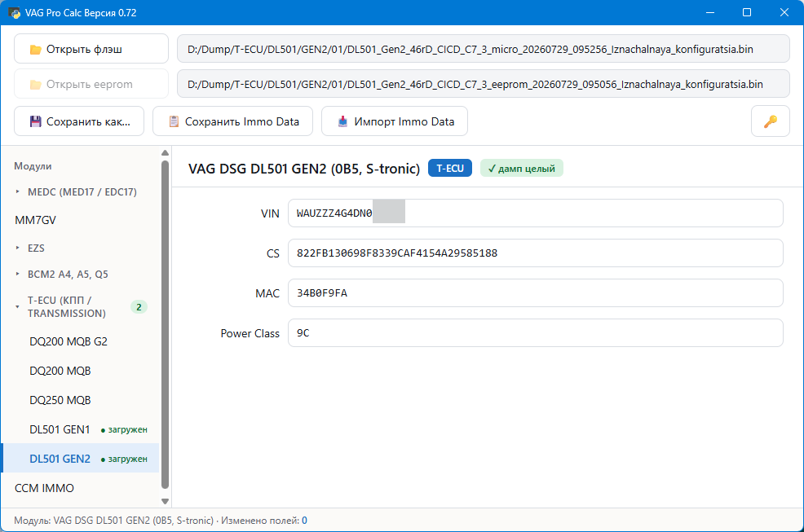This screenshot has width=804, height=532.
Task: Click the clipboard icon on Сохранить Immo Data
Action: [x=174, y=121]
